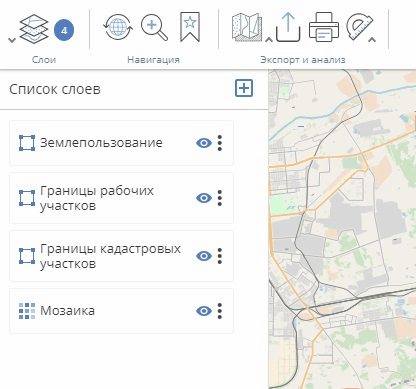416x389 pixels.
Task: Click polygon icon of Границы кадастровых участков
Action: click(x=27, y=256)
